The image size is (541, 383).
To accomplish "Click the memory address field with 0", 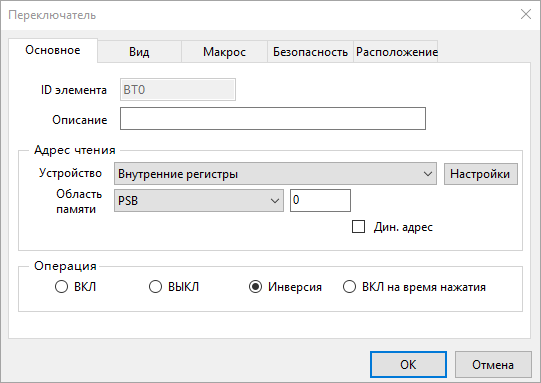I will 320,200.
